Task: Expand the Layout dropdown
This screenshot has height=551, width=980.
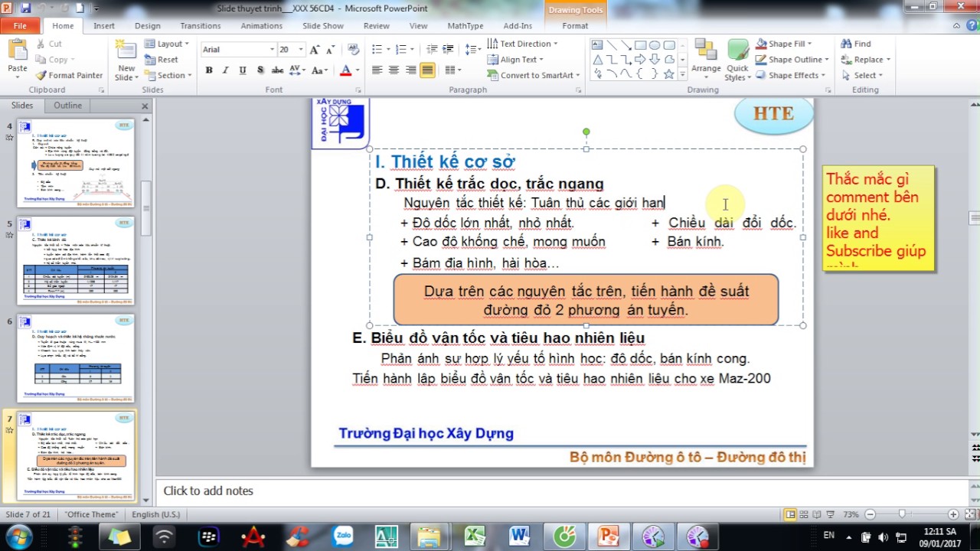Action: click(x=166, y=44)
